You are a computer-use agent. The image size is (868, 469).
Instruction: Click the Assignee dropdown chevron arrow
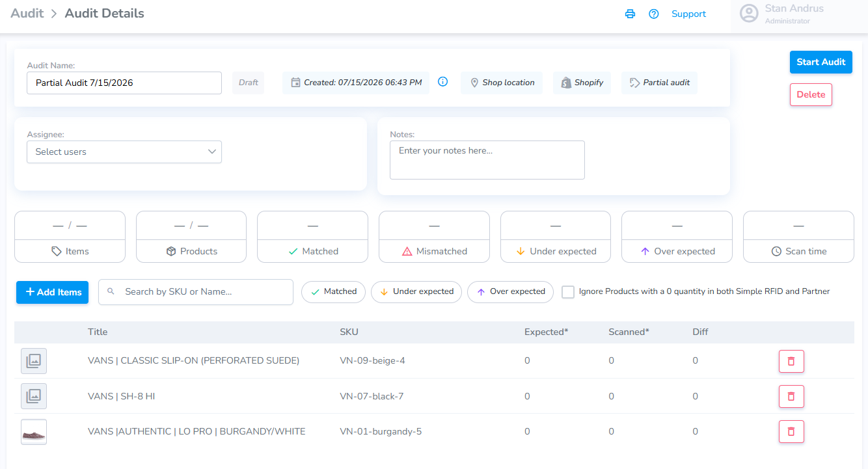point(211,152)
